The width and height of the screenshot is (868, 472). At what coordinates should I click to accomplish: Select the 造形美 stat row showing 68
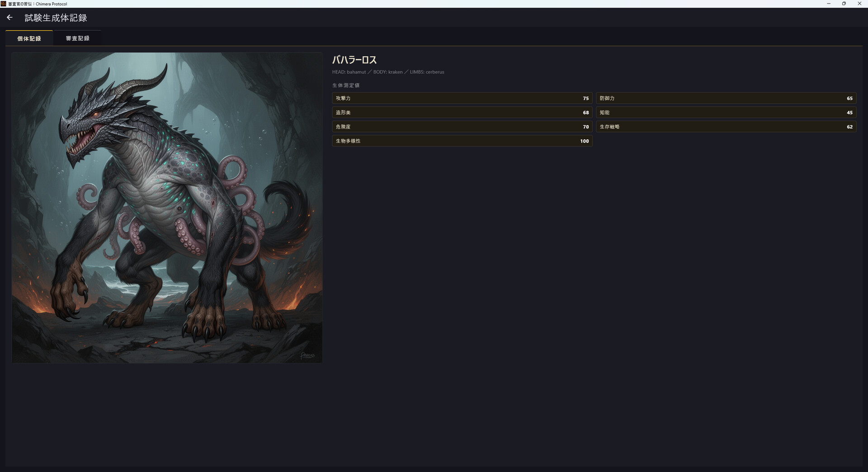point(462,113)
